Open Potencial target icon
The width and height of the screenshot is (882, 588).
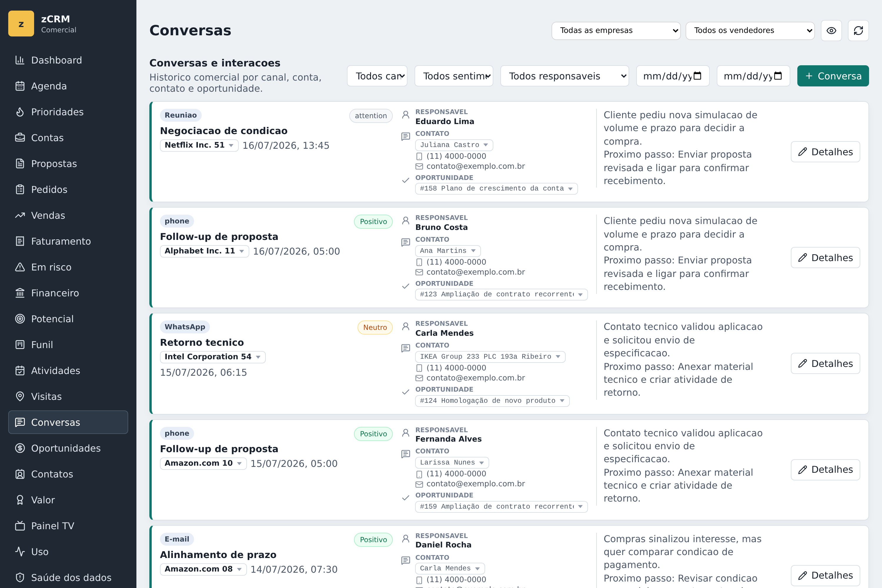[20, 319]
